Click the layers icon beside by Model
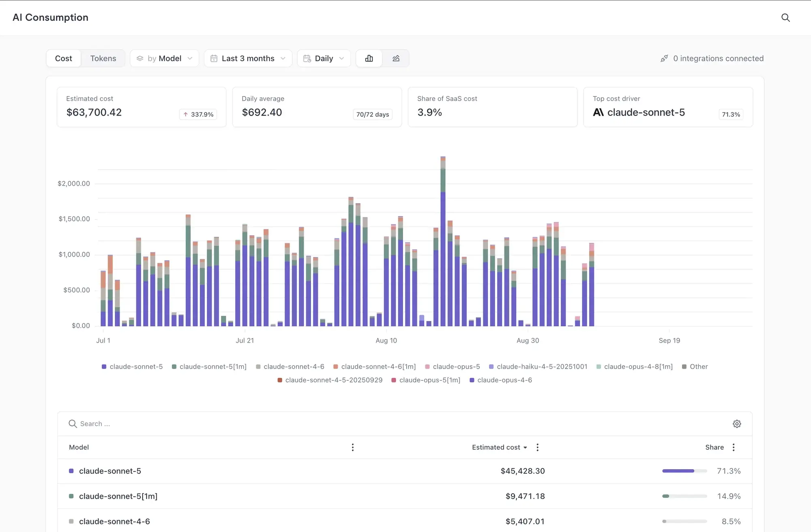Image resolution: width=811 pixels, height=532 pixels. coord(140,58)
